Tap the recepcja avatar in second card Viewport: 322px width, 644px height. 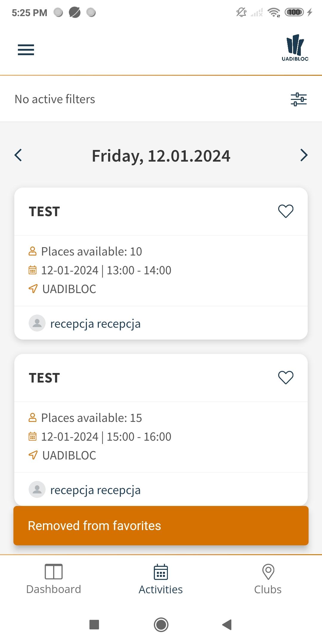pos(37,489)
